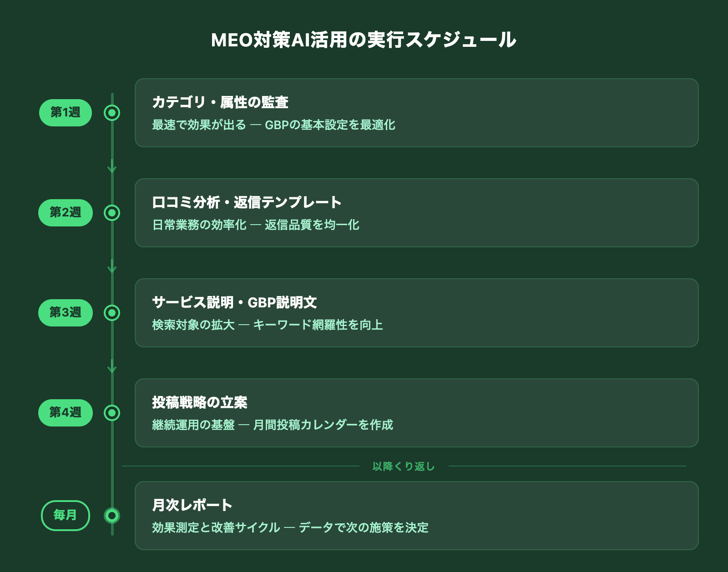Screen dimensions: 728x572
Task: Click the 以降くり返し divider label
Action: point(404,467)
